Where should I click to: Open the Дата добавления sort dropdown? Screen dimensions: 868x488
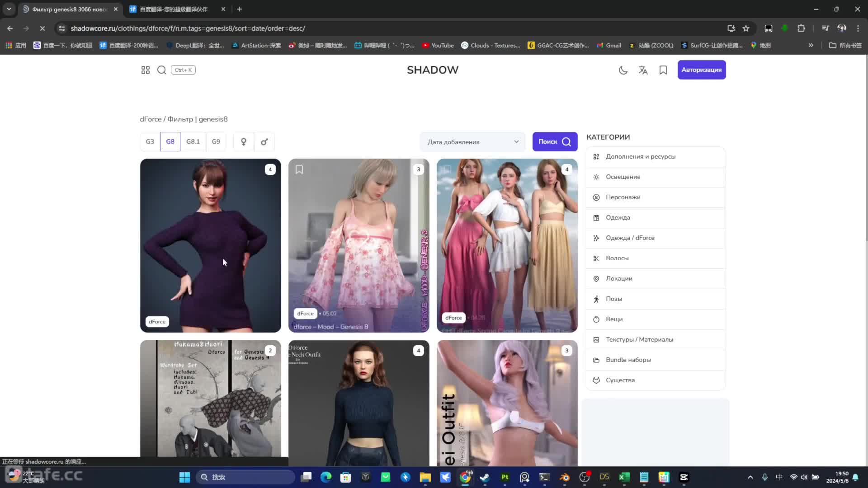click(x=472, y=142)
